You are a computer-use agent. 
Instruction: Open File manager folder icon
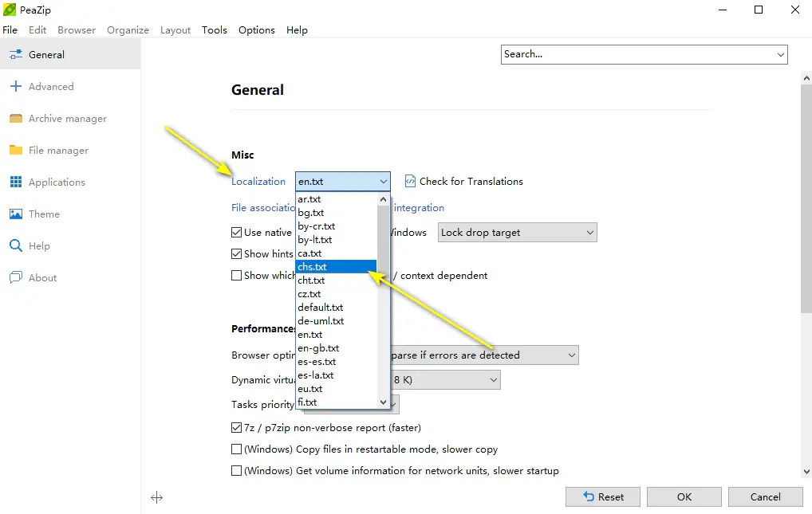15,151
